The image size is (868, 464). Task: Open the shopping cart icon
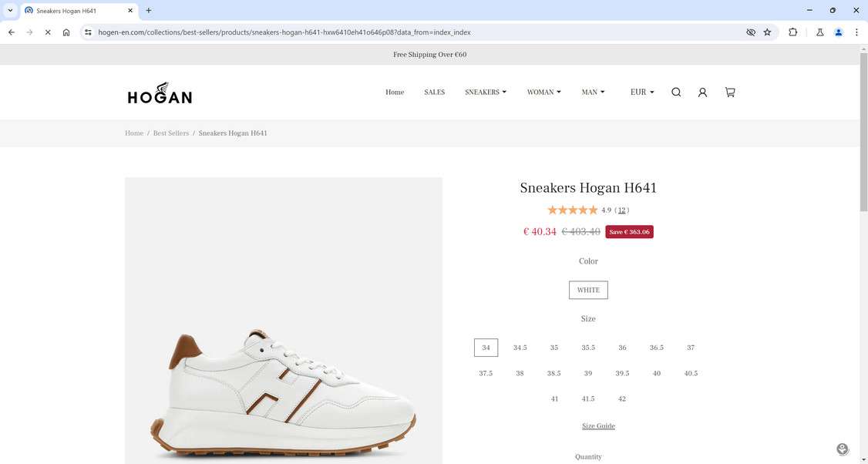pyautogui.click(x=730, y=92)
